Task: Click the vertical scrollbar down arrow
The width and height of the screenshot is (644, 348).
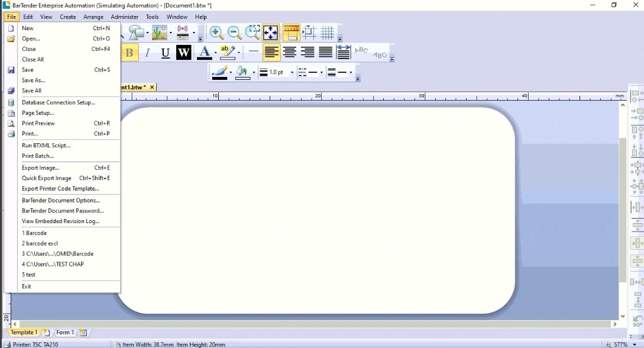Action: tap(623, 316)
